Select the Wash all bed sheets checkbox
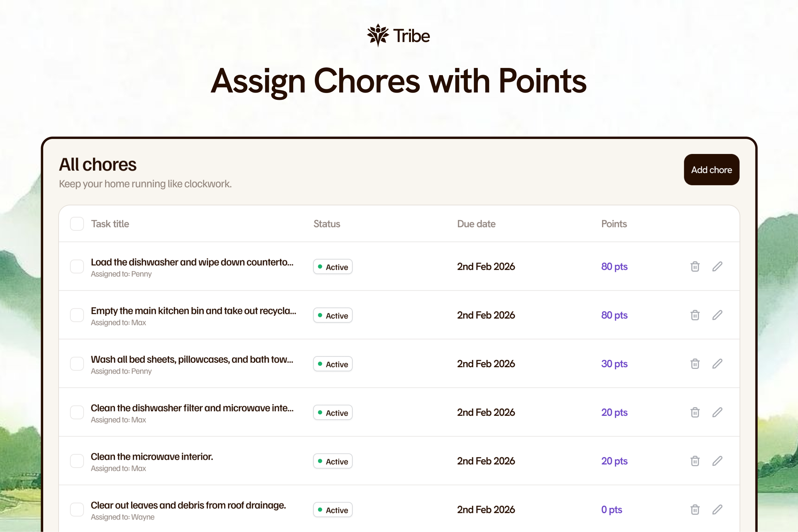 (77, 364)
